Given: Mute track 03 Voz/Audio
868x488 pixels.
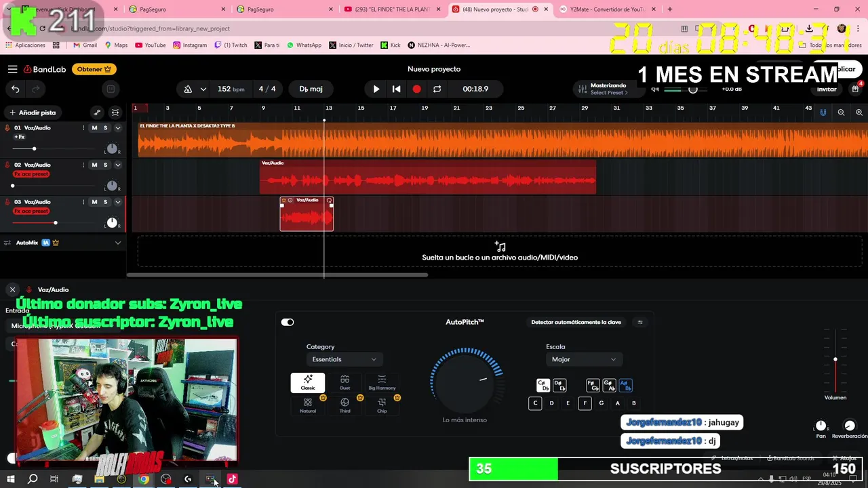Looking at the screenshot, I should pyautogui.click(x=94, y=202).
